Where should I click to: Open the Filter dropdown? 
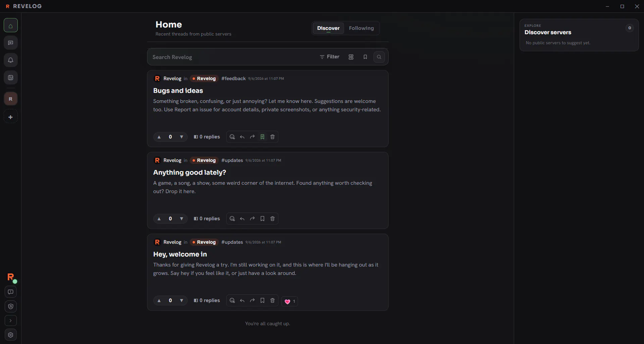[330, 57]
